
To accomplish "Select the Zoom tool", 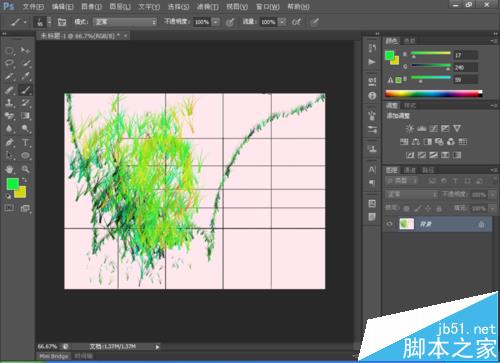I will click(25, 169).
